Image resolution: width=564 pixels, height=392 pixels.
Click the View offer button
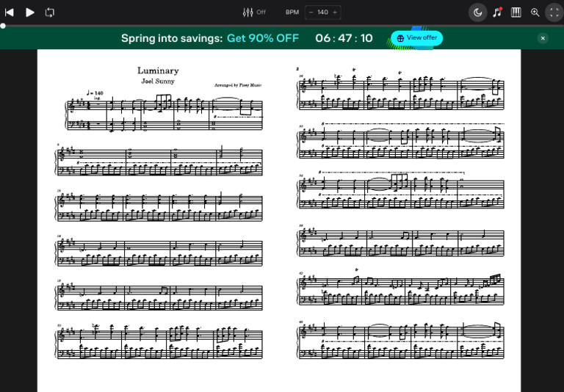coord(417,37)
